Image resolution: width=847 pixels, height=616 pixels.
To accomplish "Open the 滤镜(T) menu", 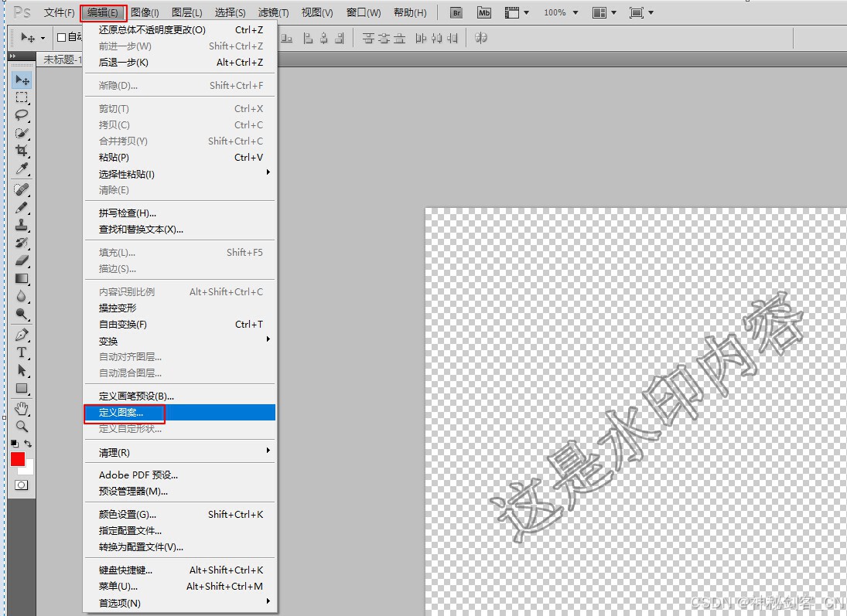I will pyautogui.click(x=273, y=12).
